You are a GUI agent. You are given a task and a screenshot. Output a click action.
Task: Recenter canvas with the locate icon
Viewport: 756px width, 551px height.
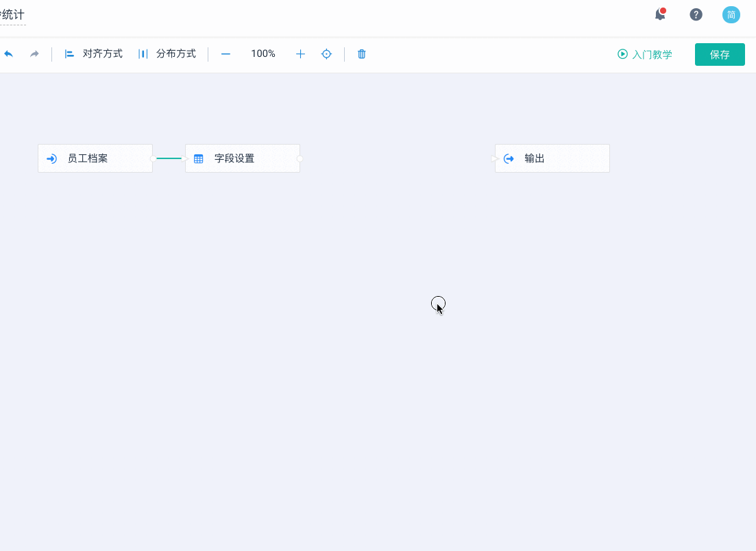pyautogui.click(x=326, y=54)
